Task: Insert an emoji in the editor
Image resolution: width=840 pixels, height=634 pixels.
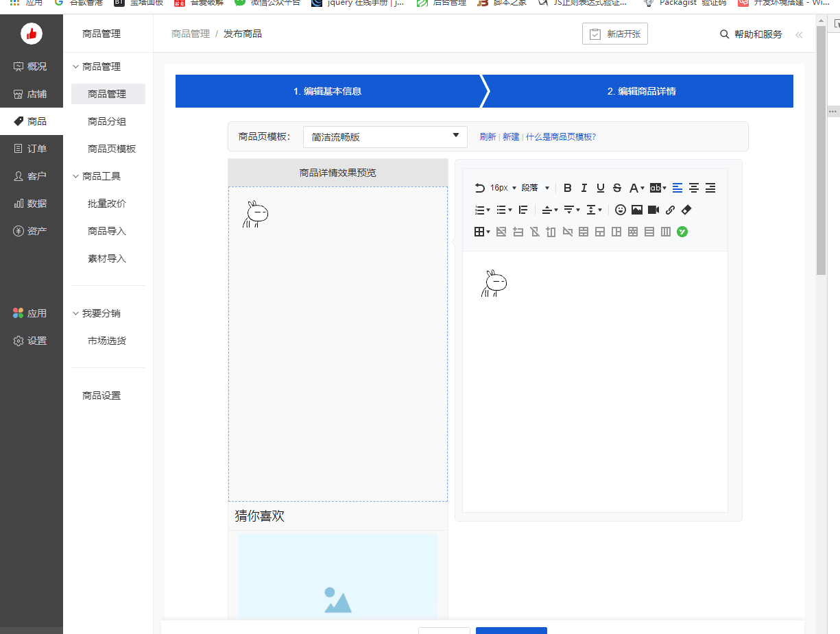Action: [621, 210]
